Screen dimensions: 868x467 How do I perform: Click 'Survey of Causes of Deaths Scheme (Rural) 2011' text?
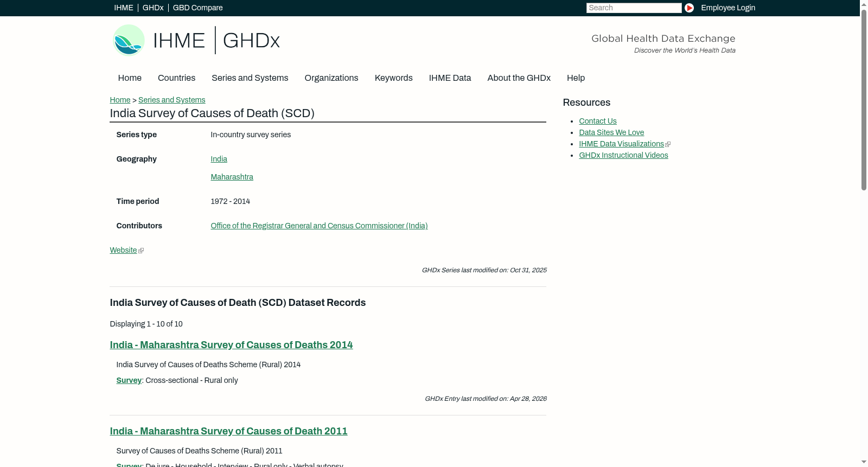click(x=199, y=451)
